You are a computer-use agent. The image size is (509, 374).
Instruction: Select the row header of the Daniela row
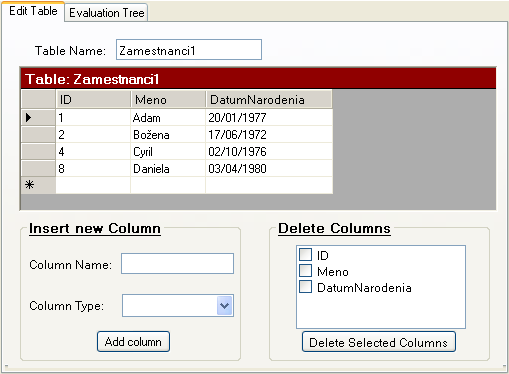(38, 168)
